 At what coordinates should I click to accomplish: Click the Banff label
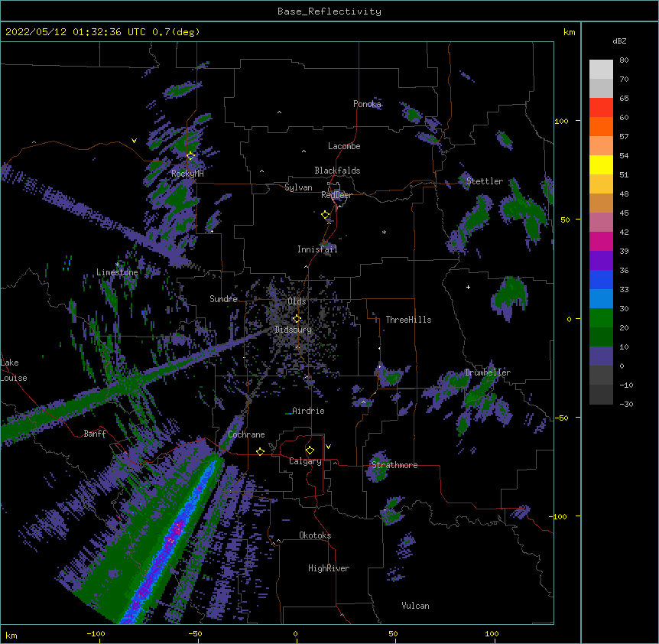95,434
